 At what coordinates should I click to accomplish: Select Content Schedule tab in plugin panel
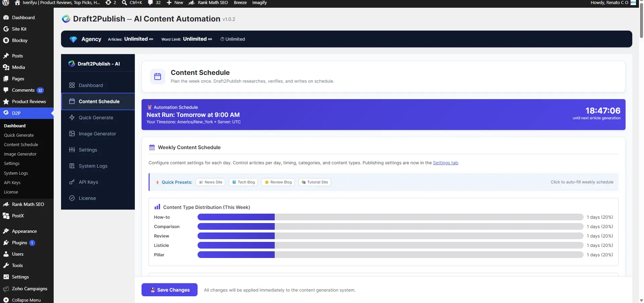coord(98,101)
